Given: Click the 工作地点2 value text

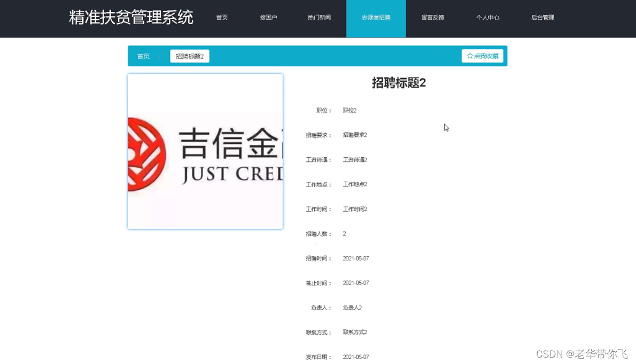Looking at the screenshot, I should pyautogui.click(x=355, y=184).
